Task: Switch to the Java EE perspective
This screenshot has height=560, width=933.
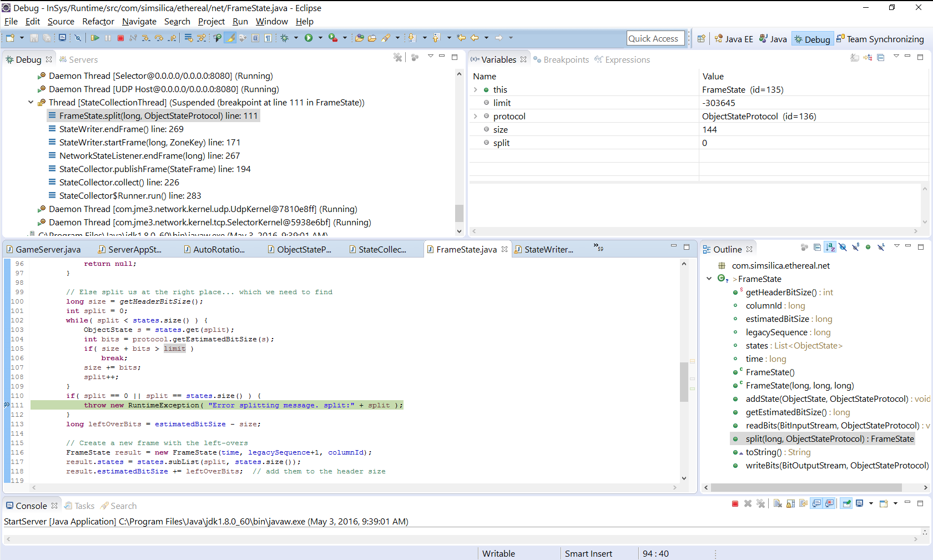Action: 734,39
